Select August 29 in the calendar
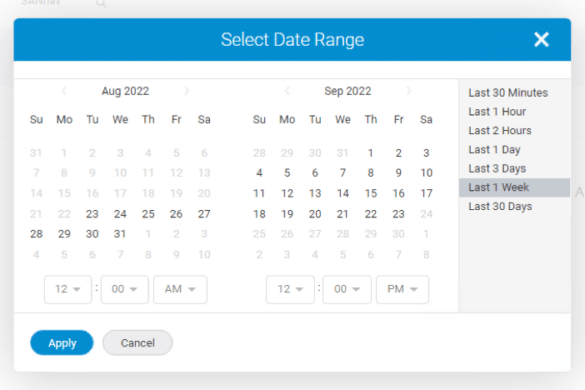The image size is (585, 390). pos(64,234)
